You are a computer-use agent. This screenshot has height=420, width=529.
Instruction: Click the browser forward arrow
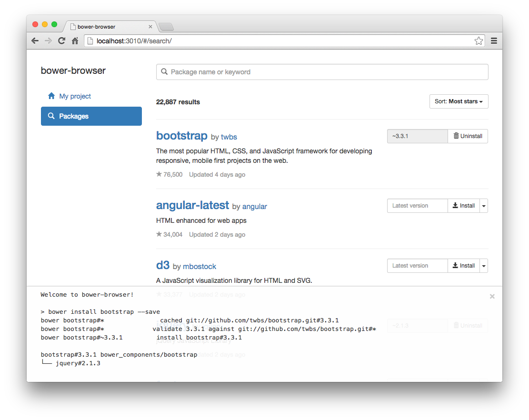pos(48,41)
